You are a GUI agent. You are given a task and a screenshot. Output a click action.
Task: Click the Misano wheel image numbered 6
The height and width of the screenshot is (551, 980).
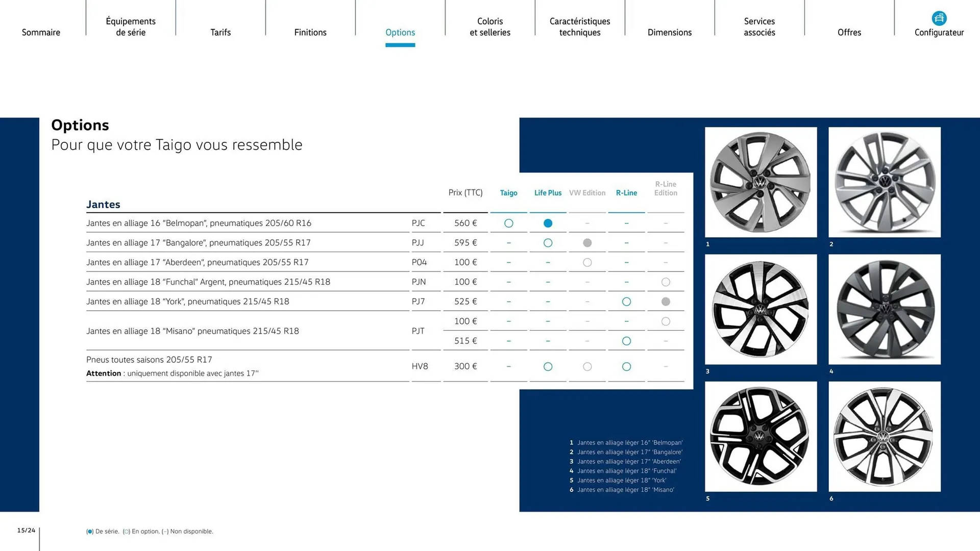tap(885, 436)
